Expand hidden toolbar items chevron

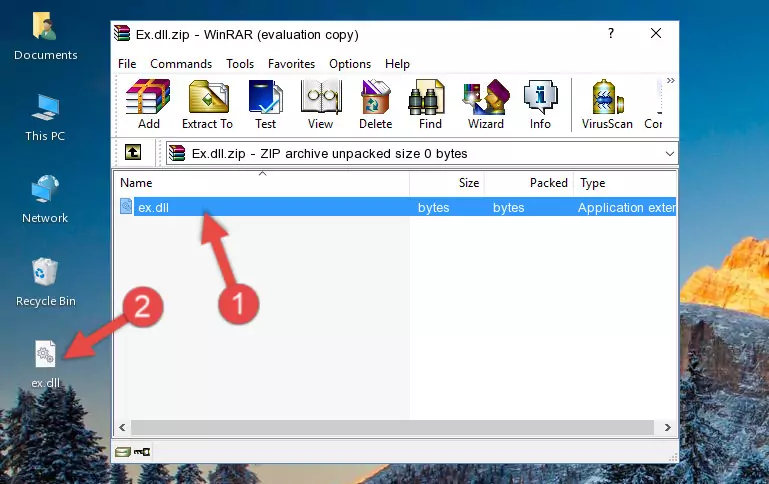670,80
